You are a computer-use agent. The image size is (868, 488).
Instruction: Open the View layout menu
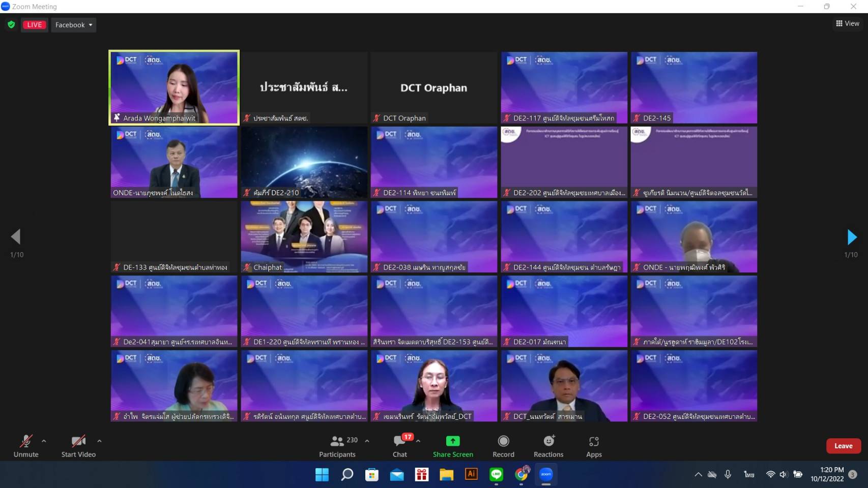(847, 23)
